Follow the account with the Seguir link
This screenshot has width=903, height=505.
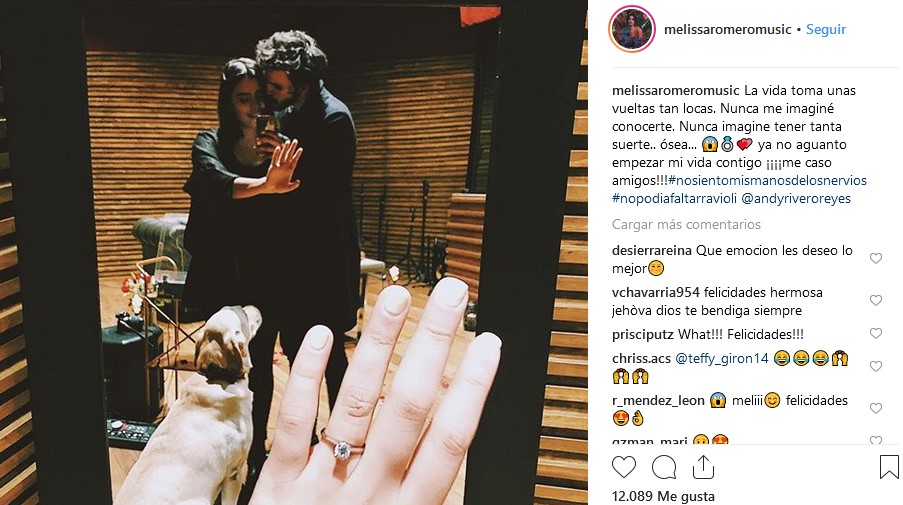point(826,29)
